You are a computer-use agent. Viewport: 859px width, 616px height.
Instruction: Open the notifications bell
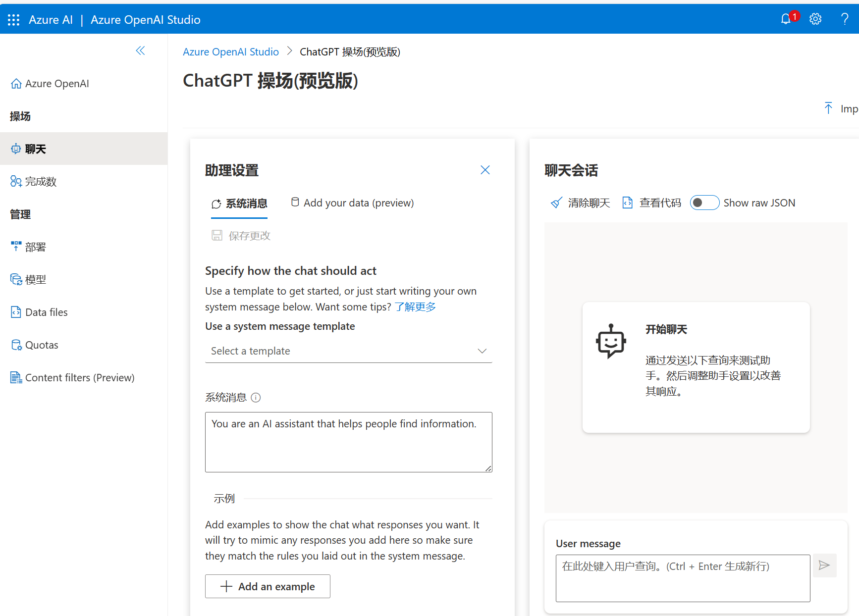pyautogui.click(x=786, y=19)
